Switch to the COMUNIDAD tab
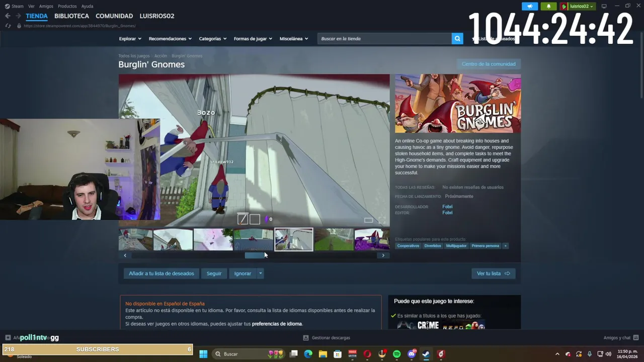Viewport: 644px width, 362px height. point(114,16)
